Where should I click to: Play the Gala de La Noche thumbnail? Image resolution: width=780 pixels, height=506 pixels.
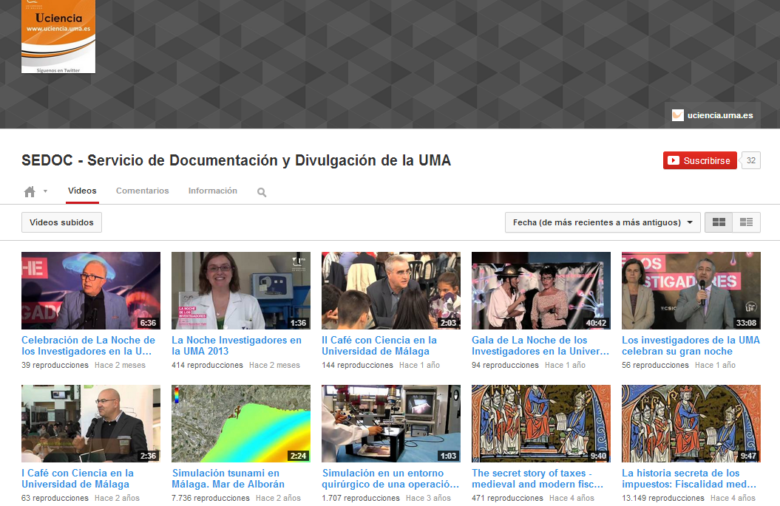541,290
